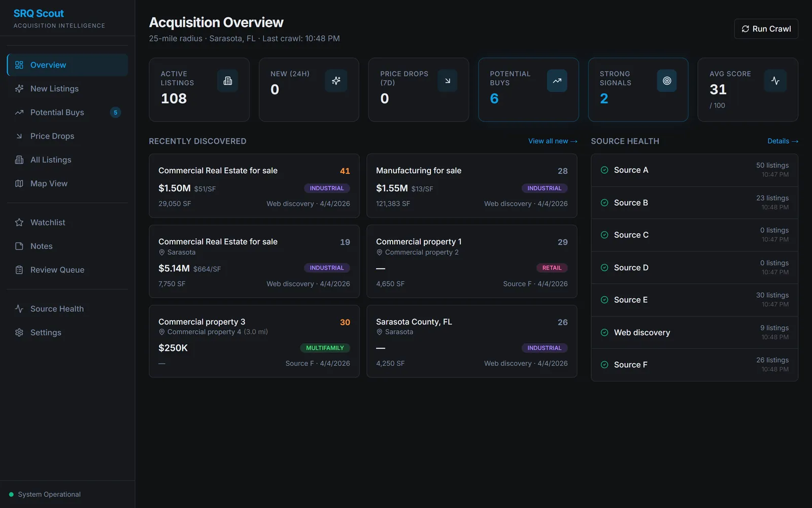Viewport: 812px width, 508px height.
Task: Click the Source D row in Source Health
Action: pyautogui.click(x=694, y=268)
